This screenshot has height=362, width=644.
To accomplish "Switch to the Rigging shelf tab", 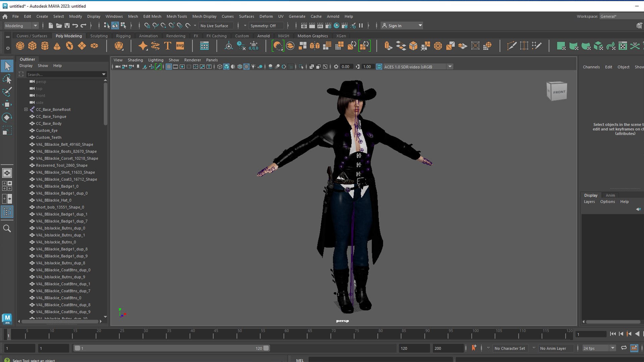I will [x=123, y=36].
